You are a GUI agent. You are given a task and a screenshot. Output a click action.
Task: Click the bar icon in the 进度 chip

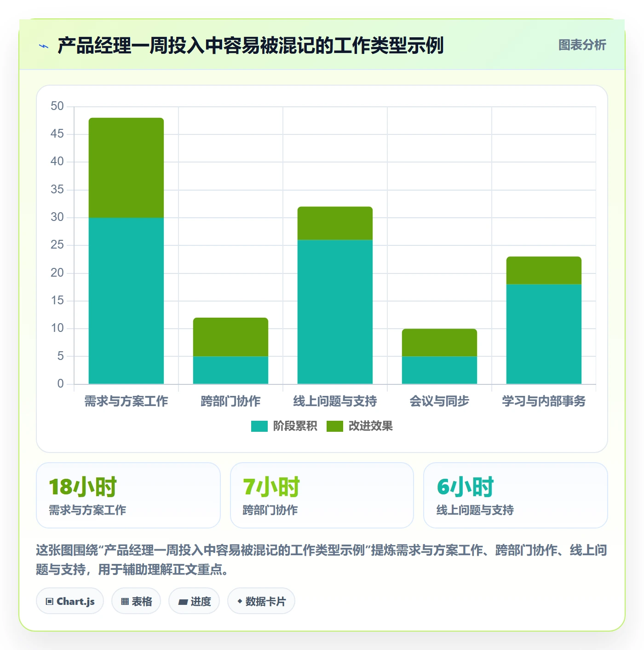[x=183, y=602]
